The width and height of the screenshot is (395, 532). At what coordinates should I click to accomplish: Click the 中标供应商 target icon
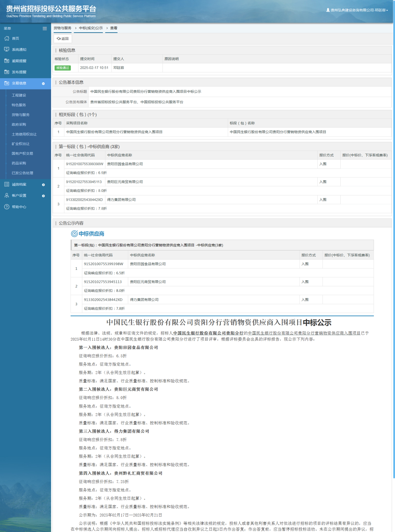[x=74, y=234]
